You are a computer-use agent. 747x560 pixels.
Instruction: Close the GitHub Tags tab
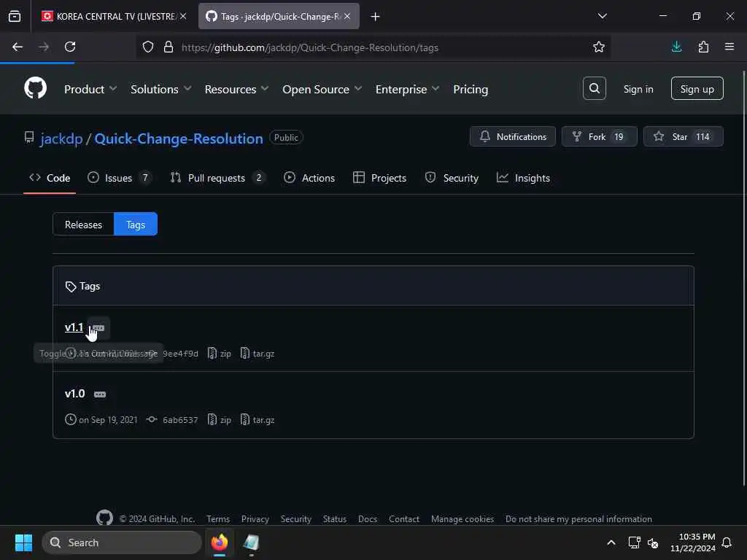click(x=347, y=16)
